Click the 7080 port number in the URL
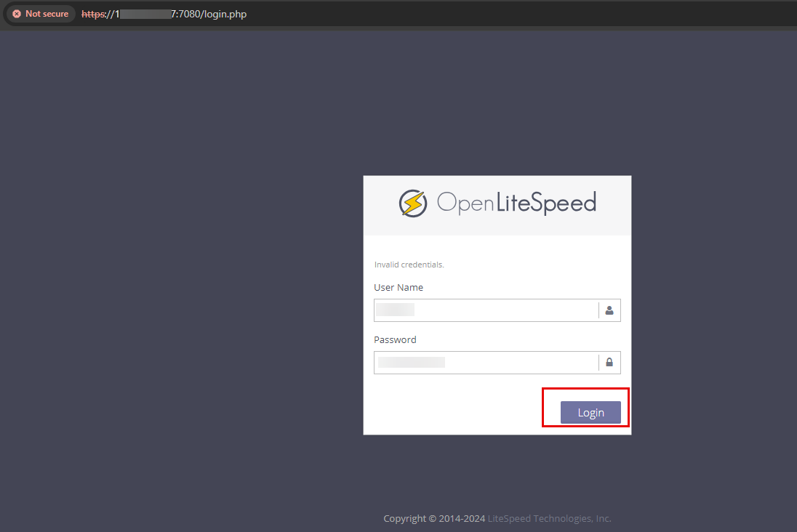 (x=189, y=14)
